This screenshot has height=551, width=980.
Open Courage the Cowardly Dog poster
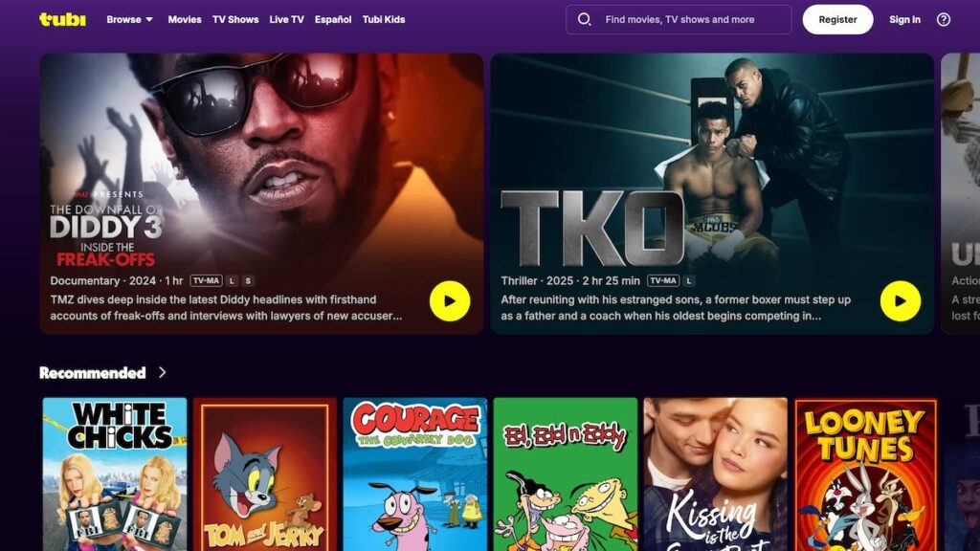click(415, 474)
